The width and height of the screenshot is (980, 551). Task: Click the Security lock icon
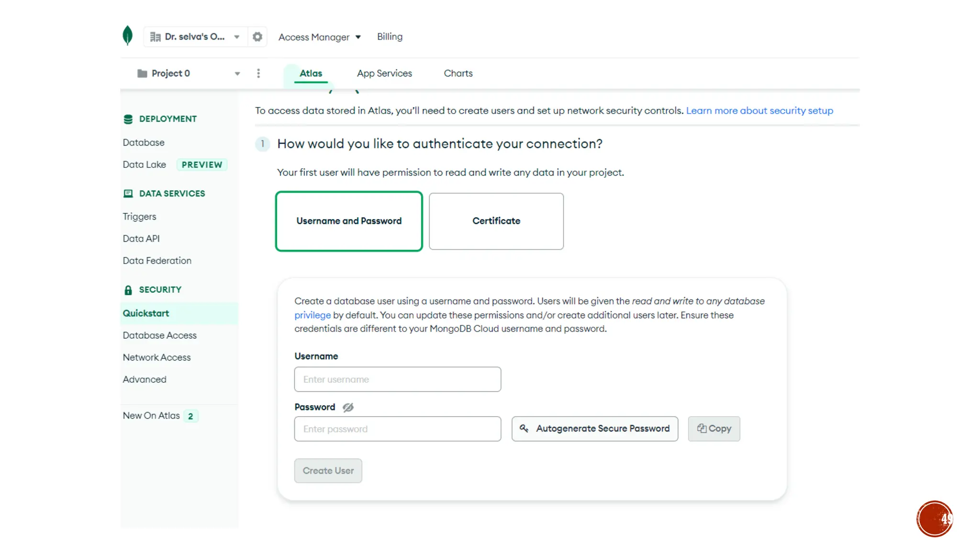[128, 290]
